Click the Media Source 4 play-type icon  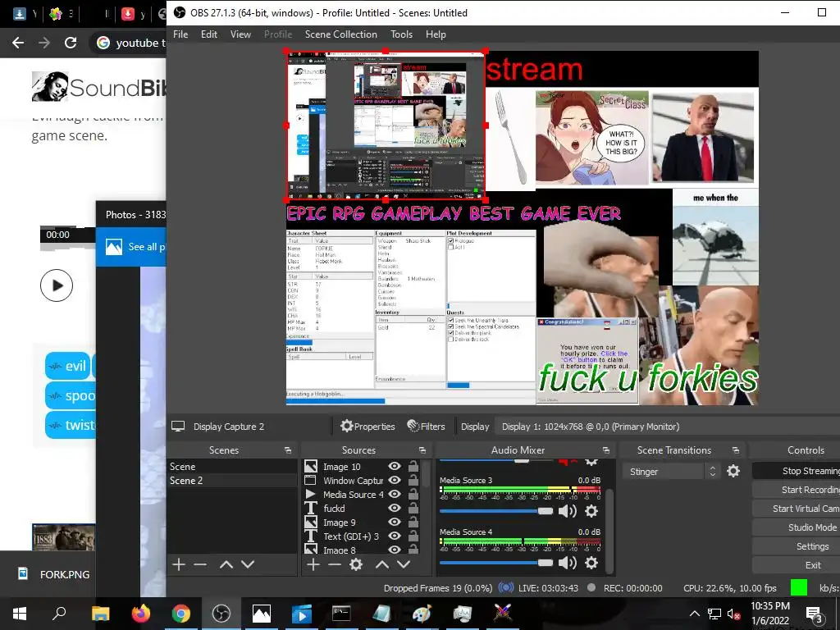(x=311, y=494)
